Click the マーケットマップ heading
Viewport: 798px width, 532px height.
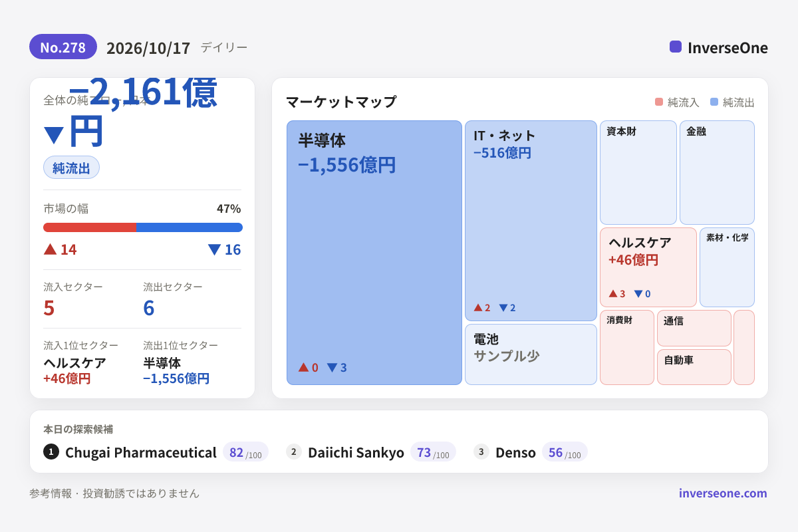pyautogui.click(x=341, y=102)
